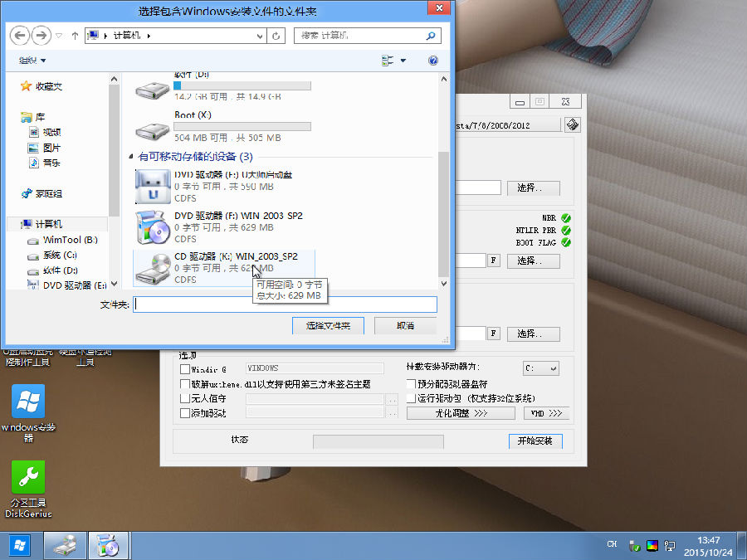Select the 视频 videos library
The width and height of the screenshot is (747, 560).
(x=45, y=133)
